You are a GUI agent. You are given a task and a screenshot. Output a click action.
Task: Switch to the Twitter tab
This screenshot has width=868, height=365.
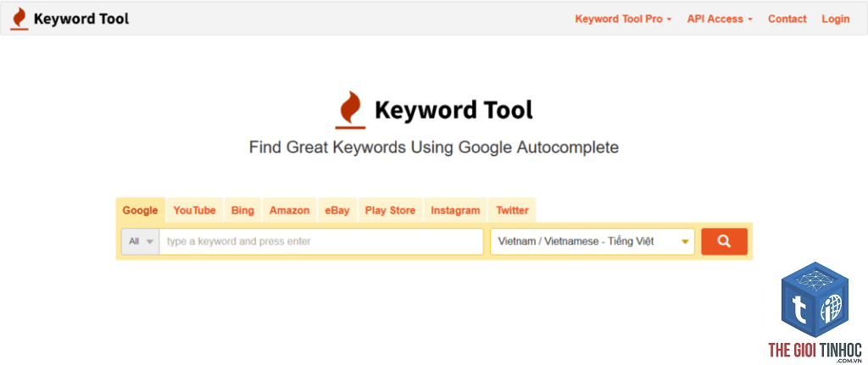point(512,210)
